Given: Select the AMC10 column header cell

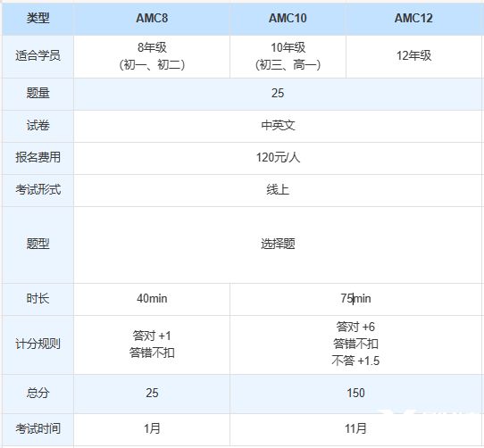Looking at the screenshot, I should pyautogui.click(x=288, y=18).
